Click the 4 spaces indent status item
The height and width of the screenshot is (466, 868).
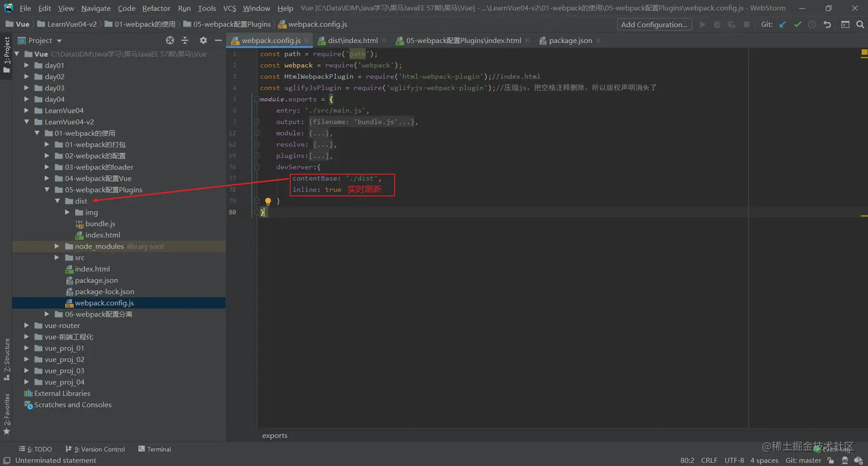[764, 460]
